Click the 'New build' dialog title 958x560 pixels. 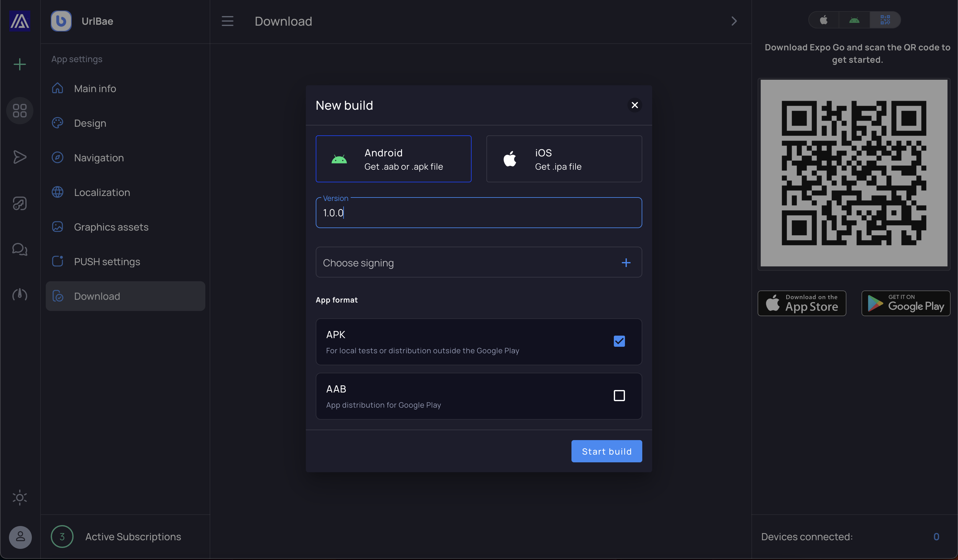(344, 105)
